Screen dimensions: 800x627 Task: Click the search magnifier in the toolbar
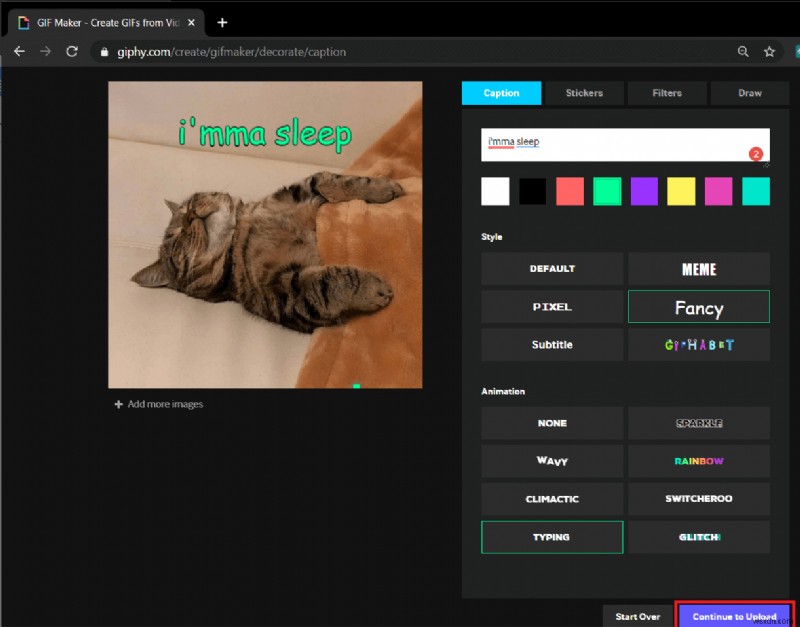click(743, 51)
